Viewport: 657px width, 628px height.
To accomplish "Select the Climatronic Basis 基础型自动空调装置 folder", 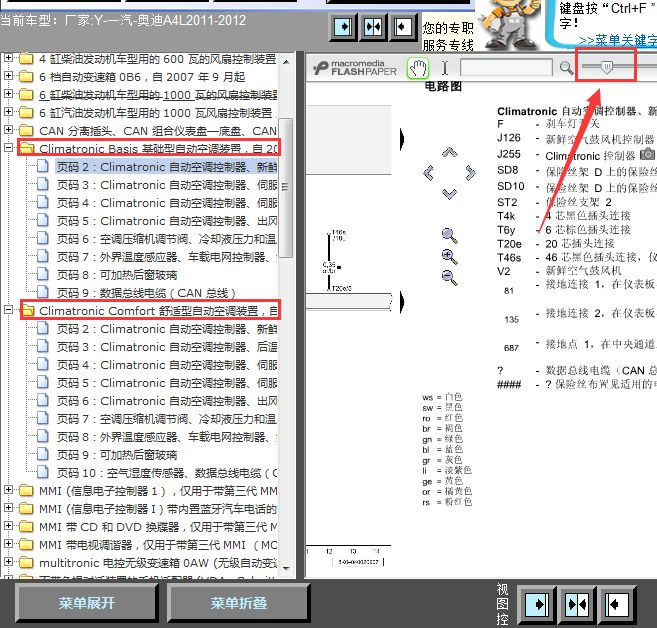I will coord(158,149).
